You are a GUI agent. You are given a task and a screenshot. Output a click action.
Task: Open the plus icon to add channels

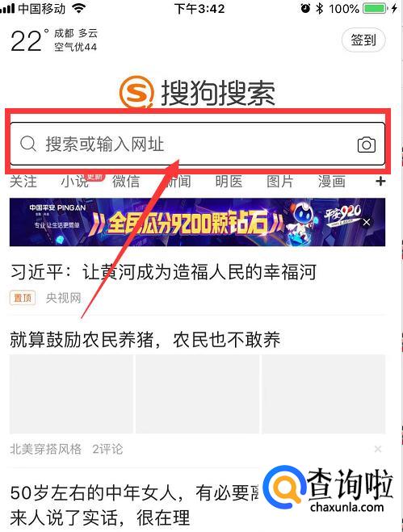[x=380, y=181]
